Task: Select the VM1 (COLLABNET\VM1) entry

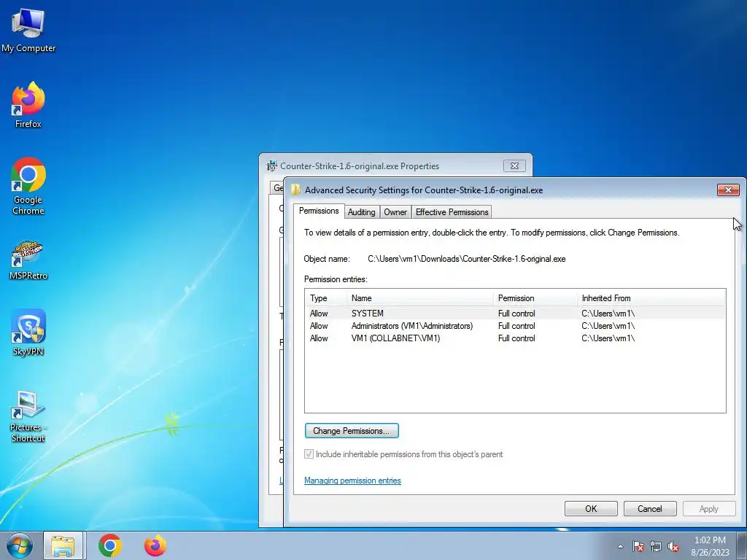Action: click(515, 338)
